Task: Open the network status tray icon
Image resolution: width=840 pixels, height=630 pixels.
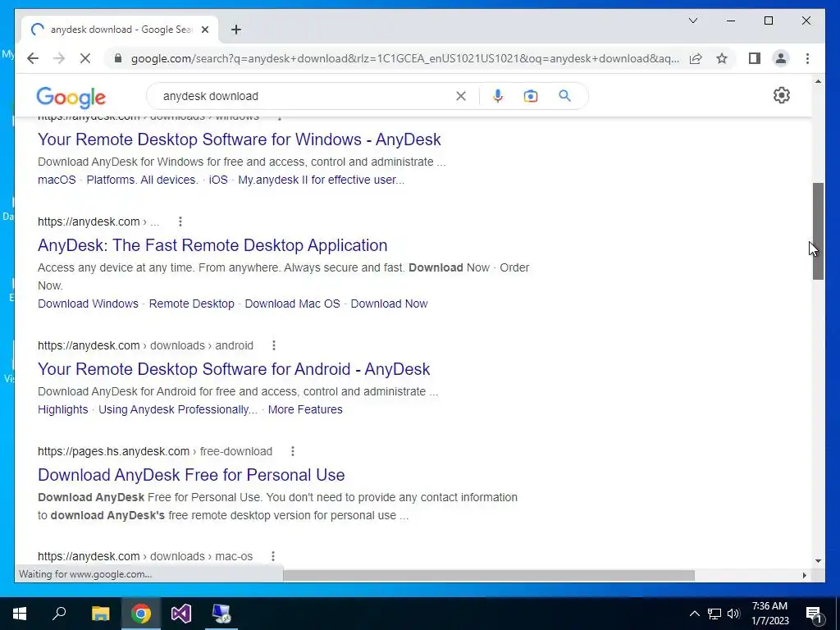Action: click(714, 614)
